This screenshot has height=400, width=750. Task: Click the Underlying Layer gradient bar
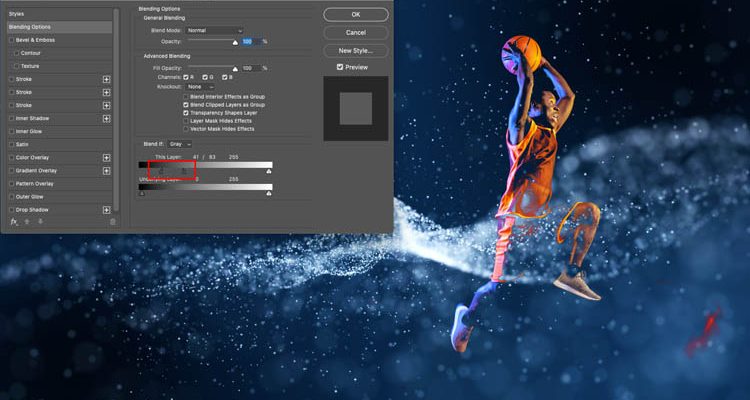click(x=206, y=187)
